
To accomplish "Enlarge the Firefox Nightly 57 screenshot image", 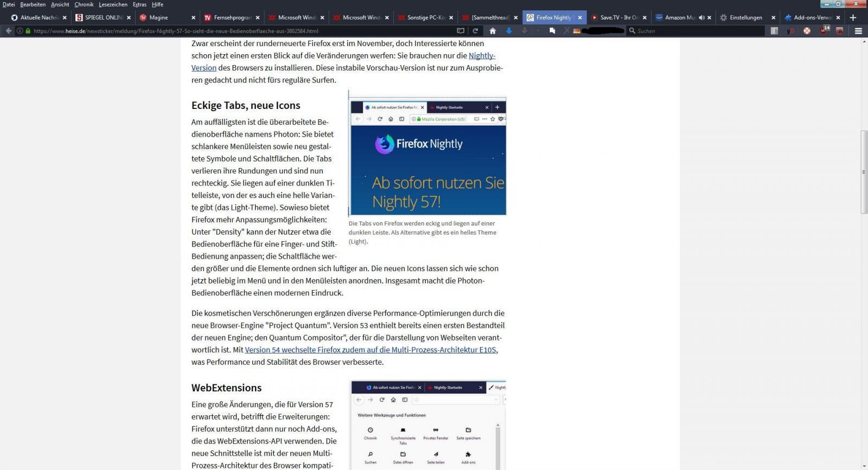I will (428, 157).
